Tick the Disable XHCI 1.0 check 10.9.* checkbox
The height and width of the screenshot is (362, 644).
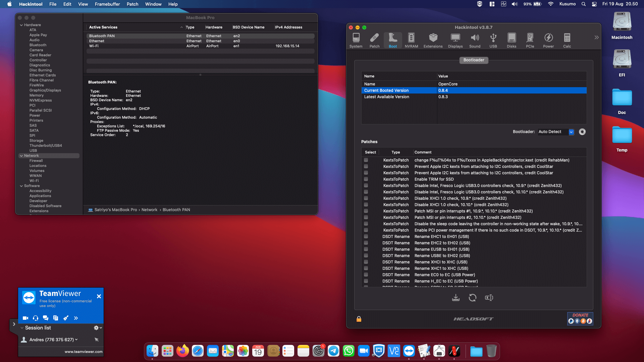[366, 198]
